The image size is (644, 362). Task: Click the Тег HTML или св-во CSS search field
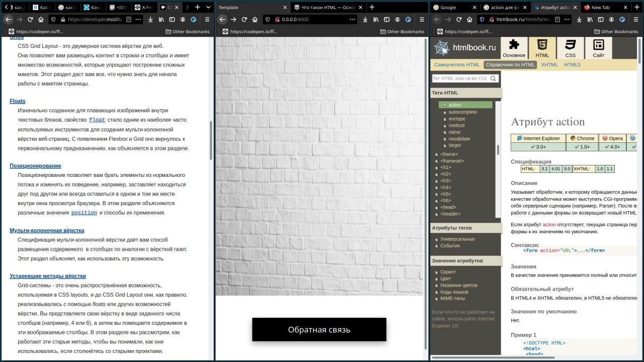[461, 78]
